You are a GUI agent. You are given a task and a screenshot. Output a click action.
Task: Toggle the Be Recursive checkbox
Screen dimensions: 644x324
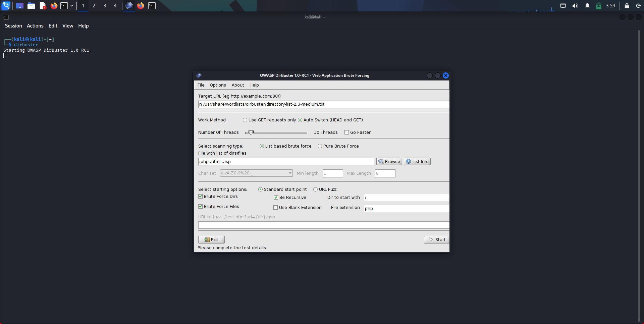coord(276,198)
